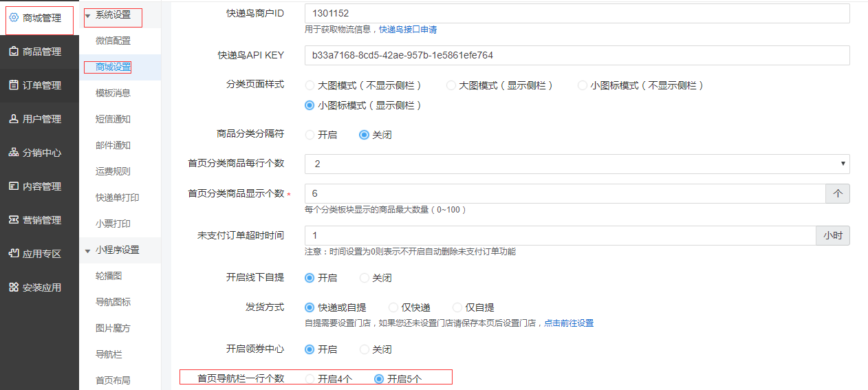Open 微信配置 in the submenu

(x=113, y=41)
